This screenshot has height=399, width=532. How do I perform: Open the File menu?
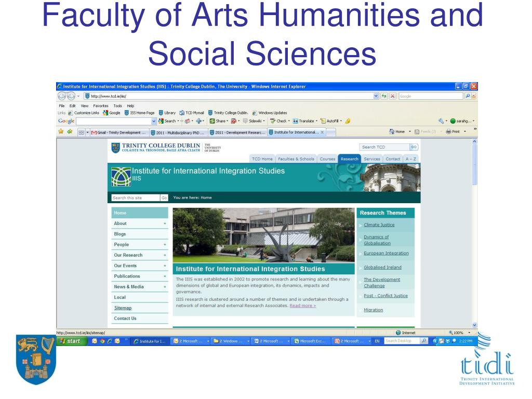click(62, 106)
